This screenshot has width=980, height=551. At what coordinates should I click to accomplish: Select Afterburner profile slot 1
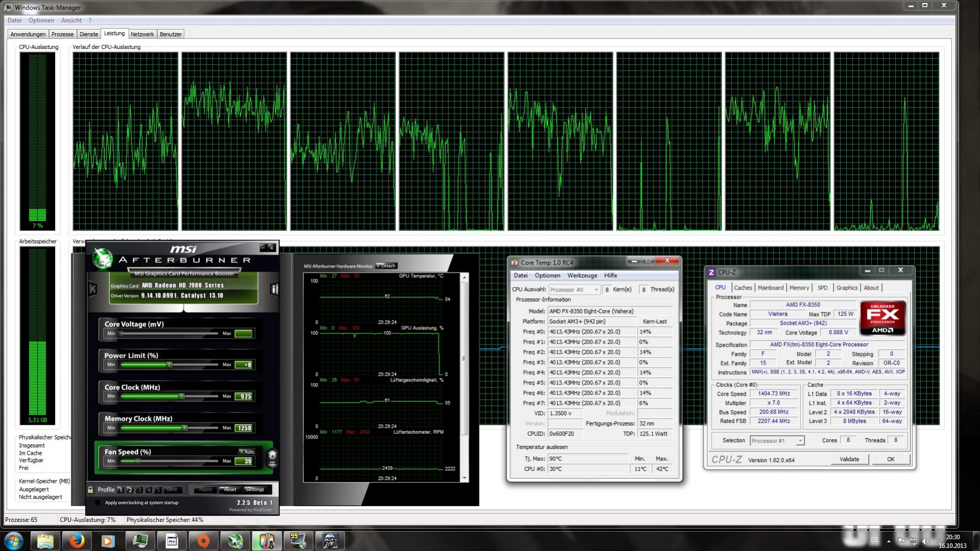120,490
